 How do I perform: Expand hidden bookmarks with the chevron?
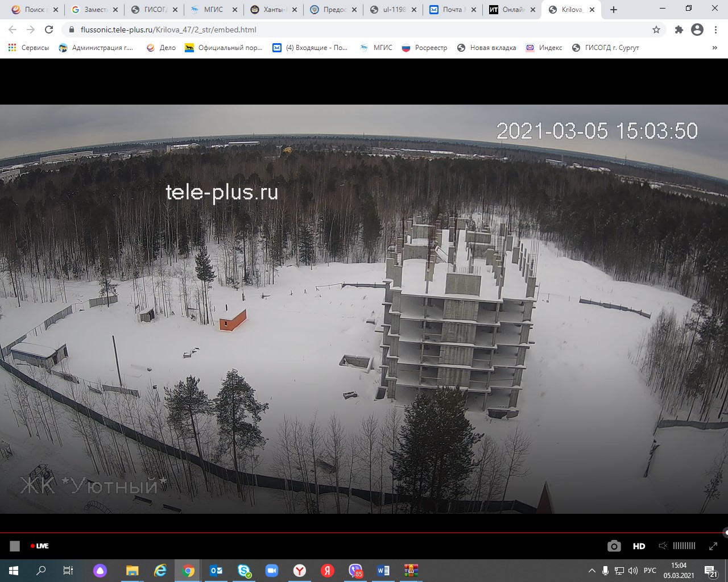click(x=714, y=48)
